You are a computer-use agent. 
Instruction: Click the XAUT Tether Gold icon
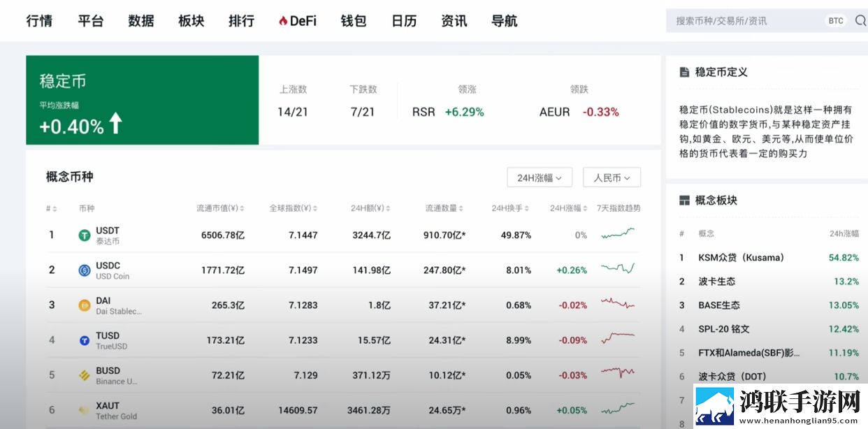[85, 410]
